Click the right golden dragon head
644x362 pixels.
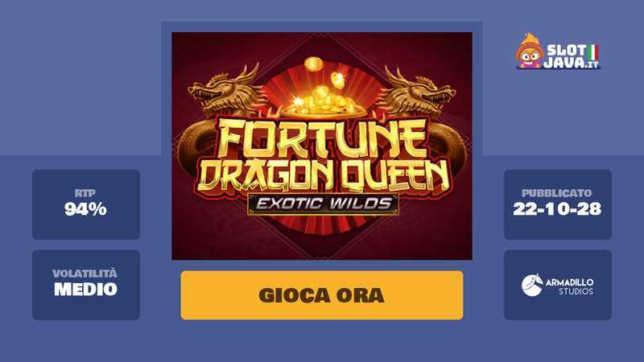coord(420,92)
